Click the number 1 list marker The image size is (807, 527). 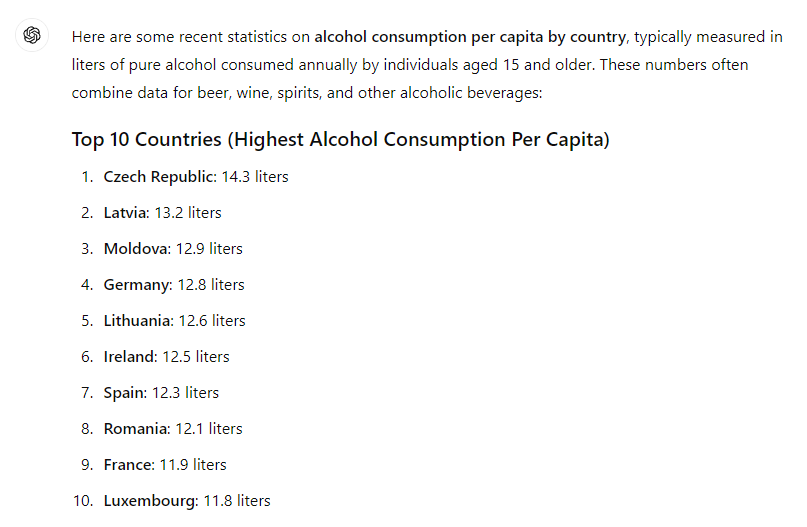87,177
